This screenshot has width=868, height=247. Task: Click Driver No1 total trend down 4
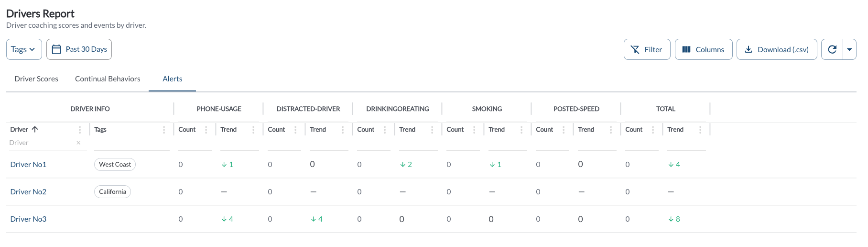point(674,165)
